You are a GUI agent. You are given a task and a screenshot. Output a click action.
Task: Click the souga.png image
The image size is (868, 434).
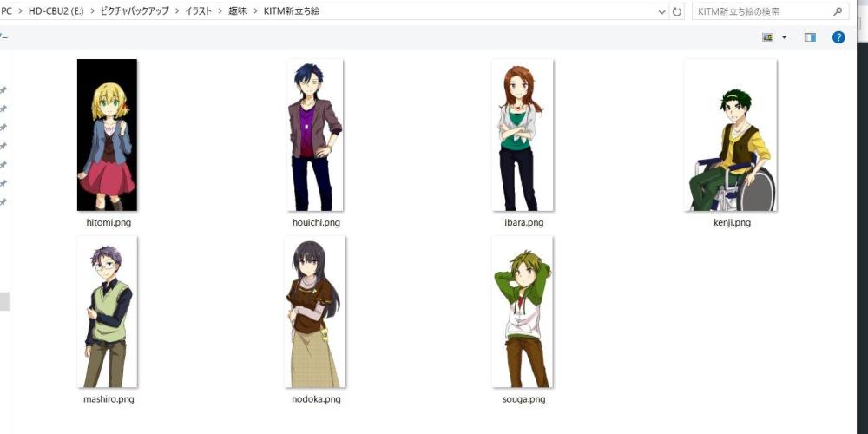(523, 312)
